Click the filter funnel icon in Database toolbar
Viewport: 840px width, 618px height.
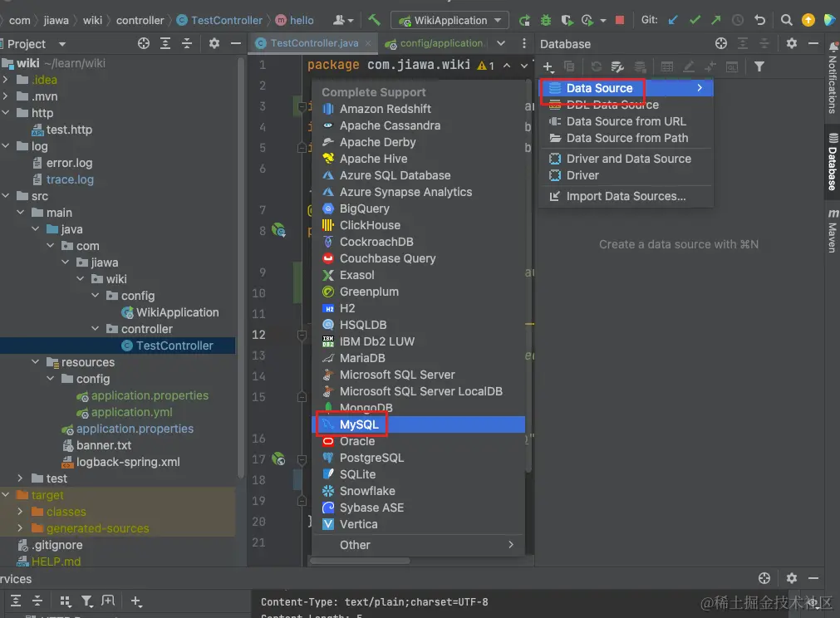click(759, 67)
